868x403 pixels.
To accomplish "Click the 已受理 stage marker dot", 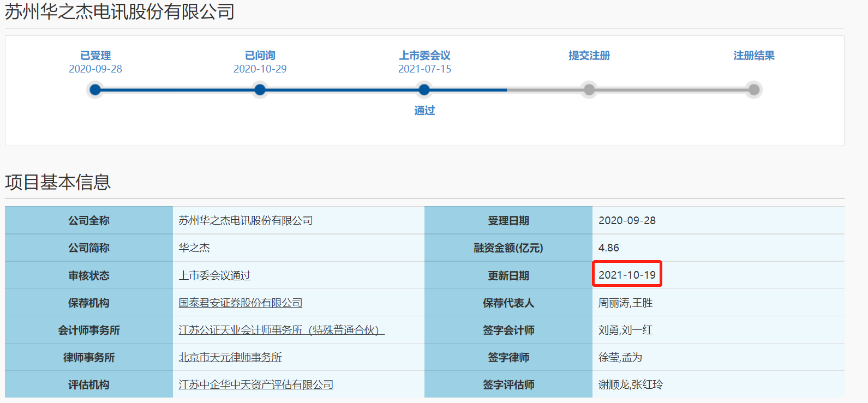I will (95, 89).
